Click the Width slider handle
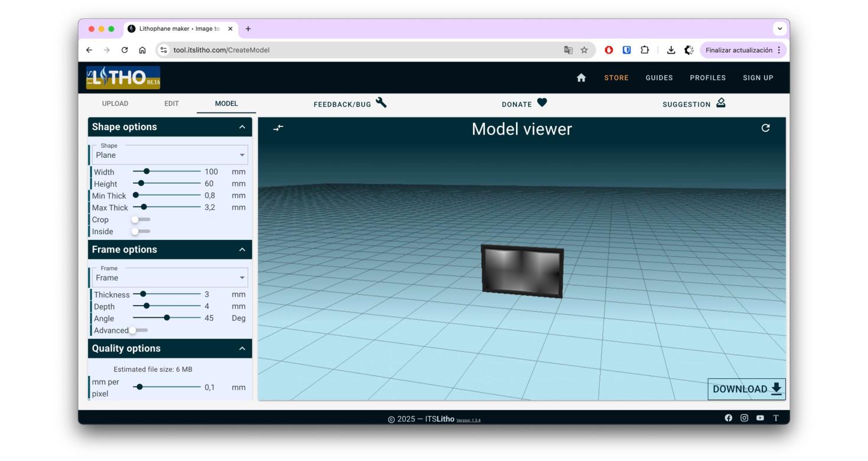This screenshot has width=868, height=461. (146, 171)
